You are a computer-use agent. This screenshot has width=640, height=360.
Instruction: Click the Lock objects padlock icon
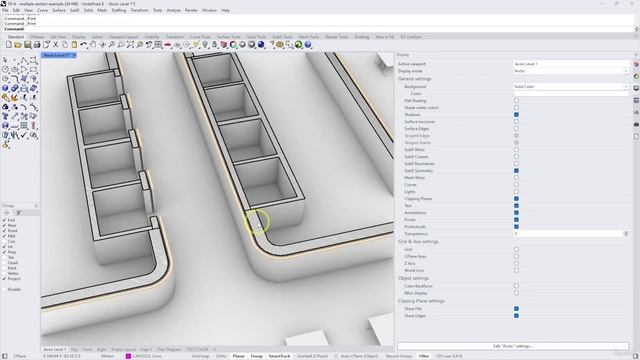tap(214, 44)
